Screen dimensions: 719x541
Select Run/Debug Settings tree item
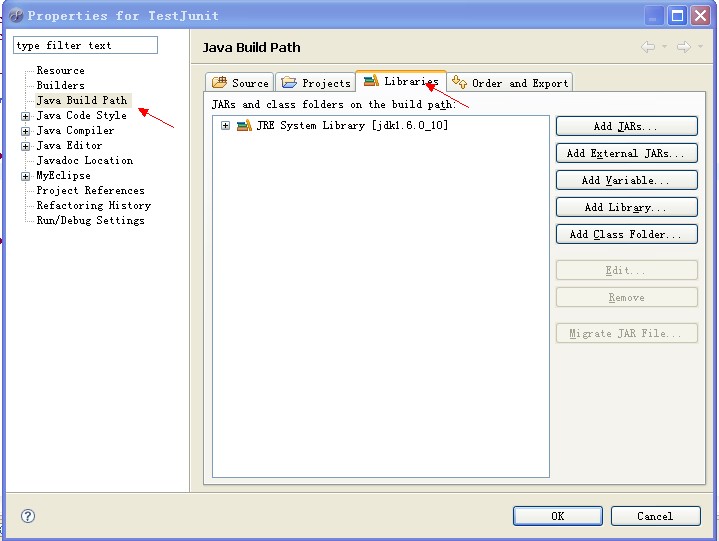coord(90,221)
